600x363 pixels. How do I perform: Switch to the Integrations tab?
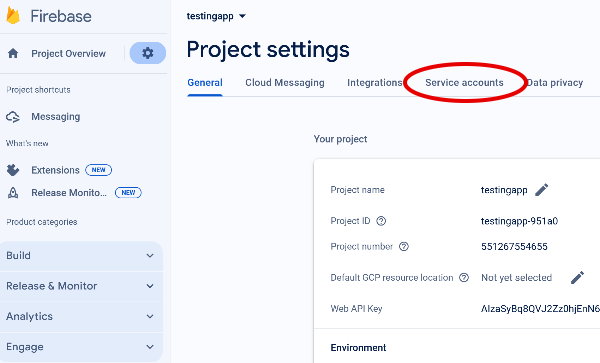click(374, 83)
